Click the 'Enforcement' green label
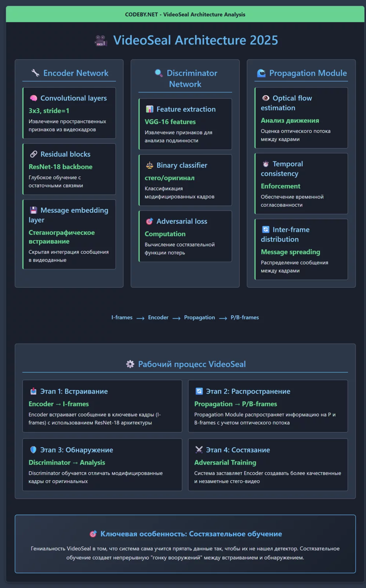The height and width of the screenshot is (588, 366). (x=280, y=186)
